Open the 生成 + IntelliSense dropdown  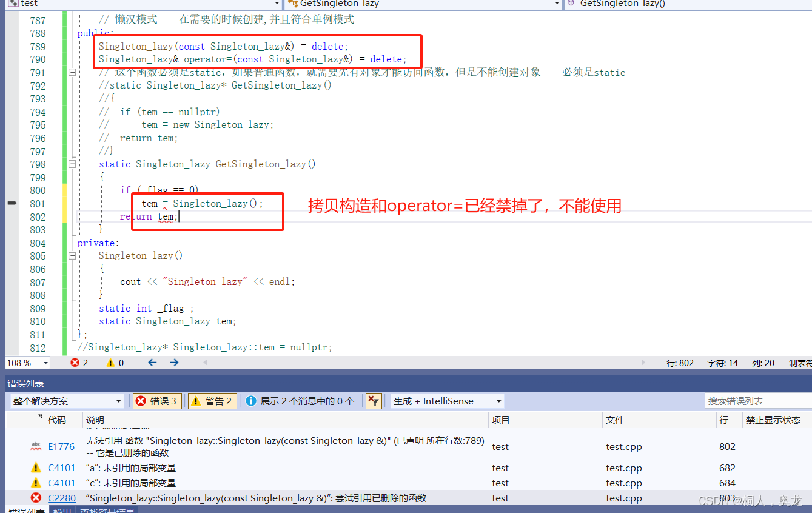(x=447, y=401)
